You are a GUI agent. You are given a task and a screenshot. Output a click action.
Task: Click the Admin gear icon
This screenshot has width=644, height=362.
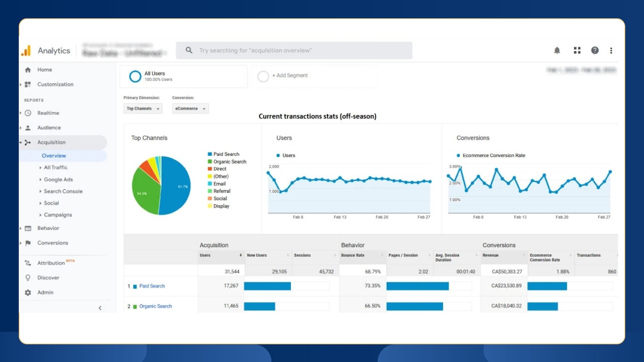tap(28, 293)
